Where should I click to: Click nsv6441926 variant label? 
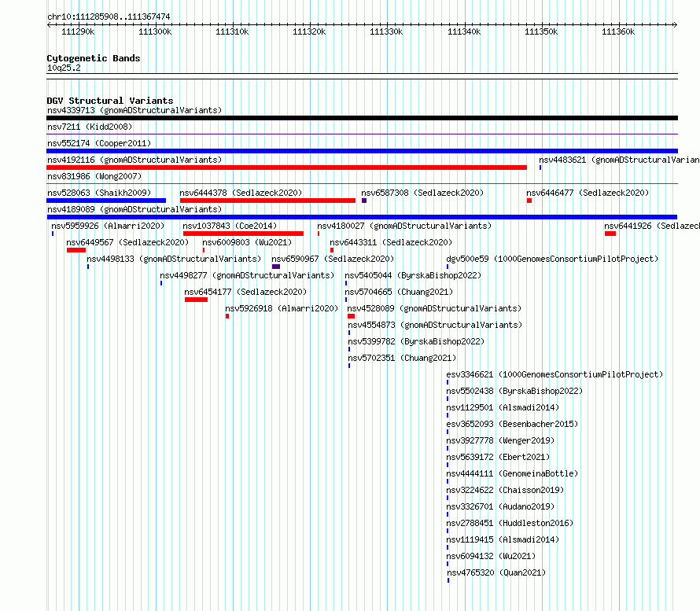(x=652, y=226)
